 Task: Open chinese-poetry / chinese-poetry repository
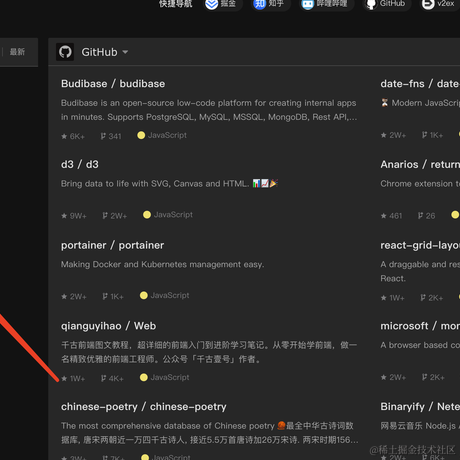point(144,407)
